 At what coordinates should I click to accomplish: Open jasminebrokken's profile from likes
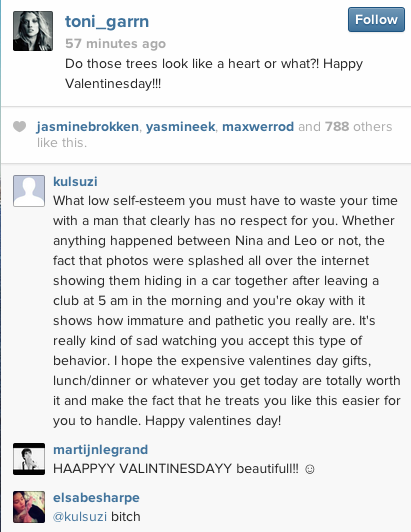point(88,127)
